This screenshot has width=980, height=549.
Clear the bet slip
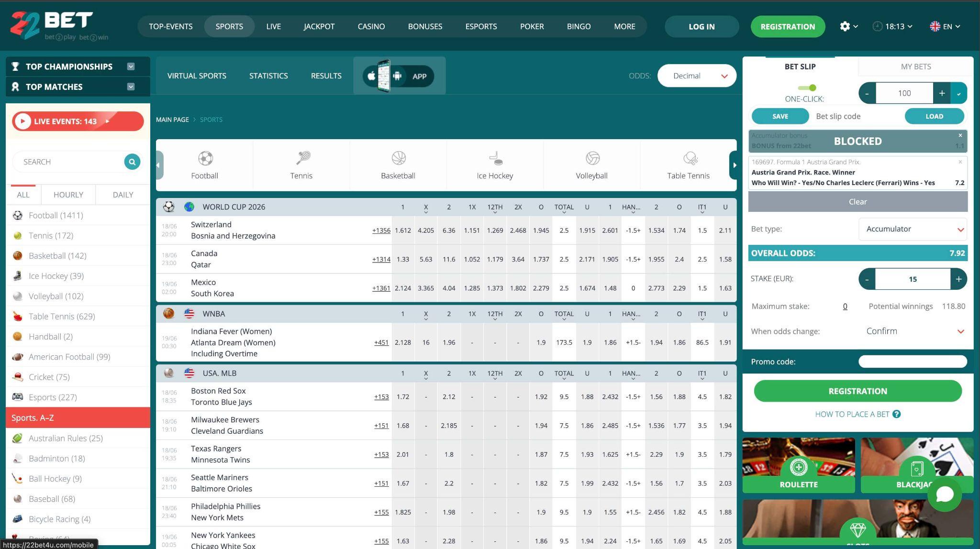tap(857, 202)
